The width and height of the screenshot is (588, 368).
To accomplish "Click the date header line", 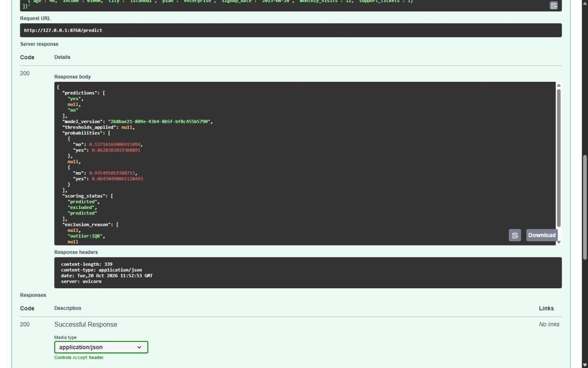I will (107, 276).
